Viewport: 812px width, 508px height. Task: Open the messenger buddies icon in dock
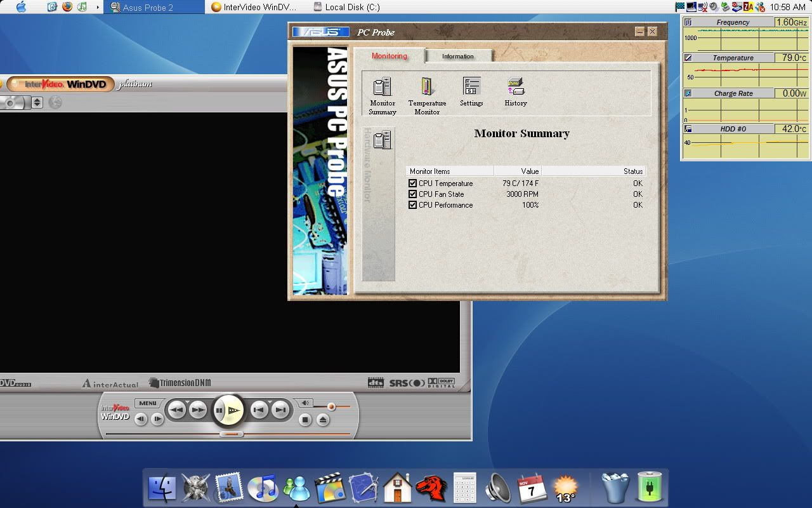296,488
